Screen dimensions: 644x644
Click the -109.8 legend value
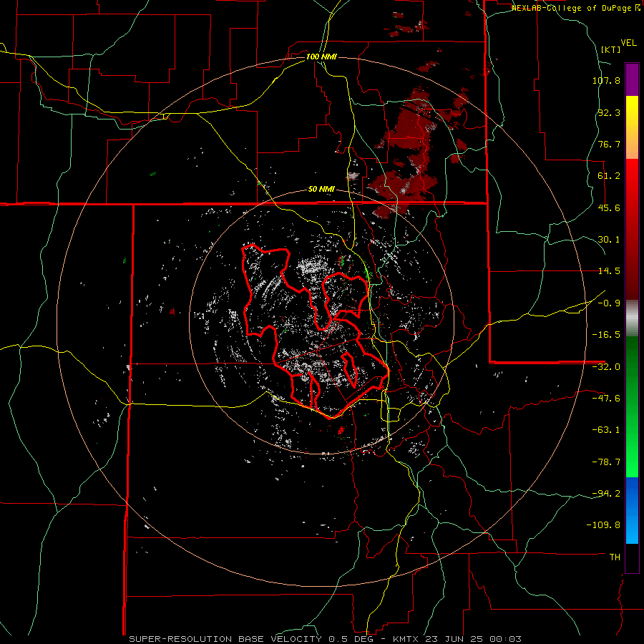(604, 525)
